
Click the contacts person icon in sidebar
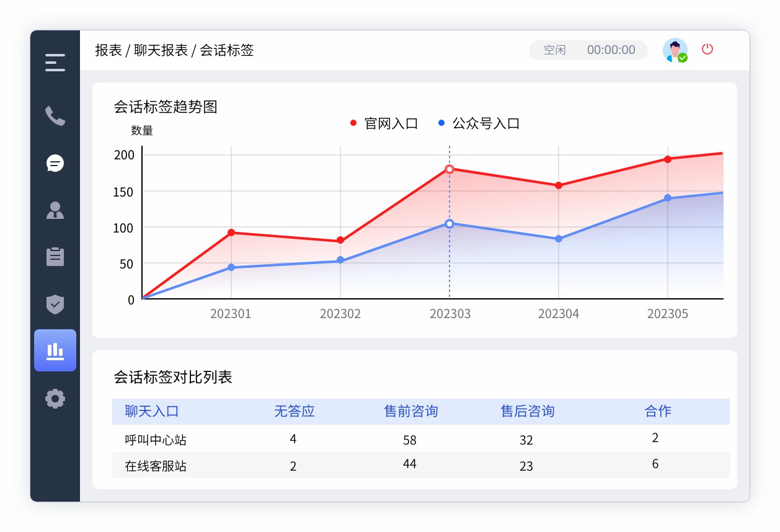point(55,210)
